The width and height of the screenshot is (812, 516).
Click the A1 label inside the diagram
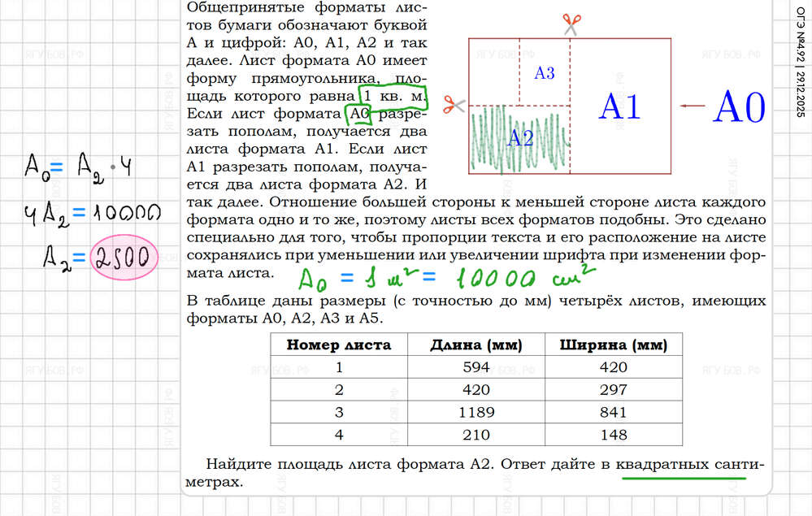(619, 106)
